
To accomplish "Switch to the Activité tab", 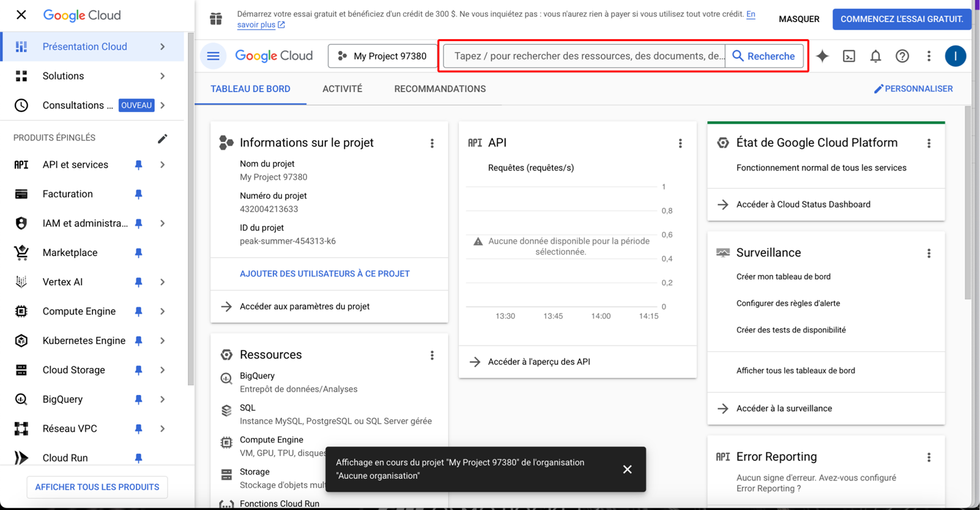I will pos(342,89).
